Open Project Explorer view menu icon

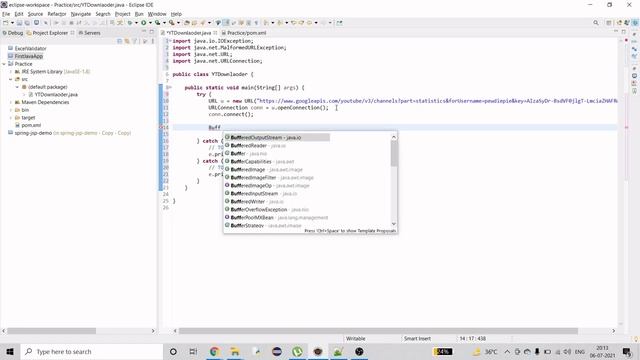[x=153, y=41]
